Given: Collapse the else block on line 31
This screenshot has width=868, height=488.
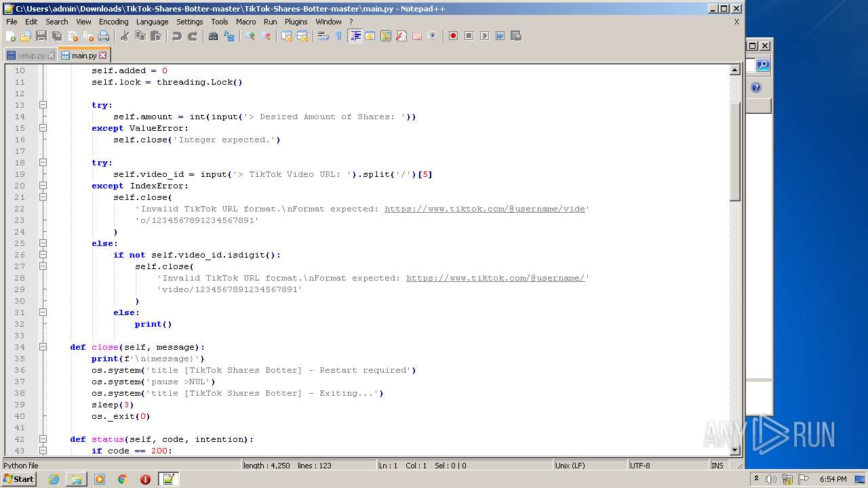Looking at the screenshot, I should click(x=43, y=312).
